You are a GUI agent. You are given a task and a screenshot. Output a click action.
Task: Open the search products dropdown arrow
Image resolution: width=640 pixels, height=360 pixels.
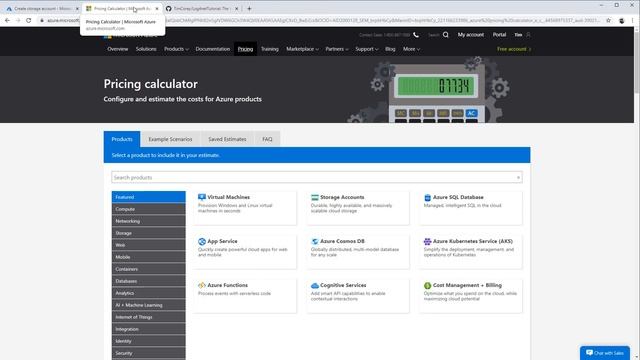(x=518, y=178)
